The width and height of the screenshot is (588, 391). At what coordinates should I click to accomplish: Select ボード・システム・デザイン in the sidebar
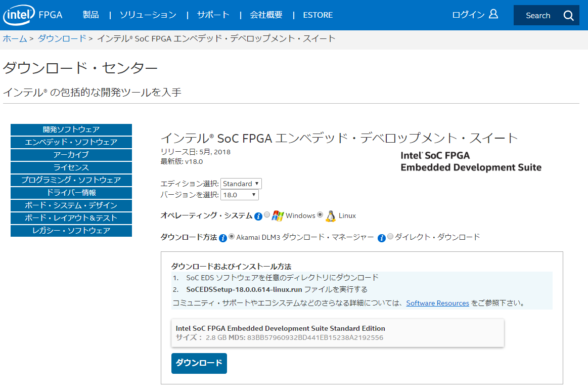[x=71, y=206]
